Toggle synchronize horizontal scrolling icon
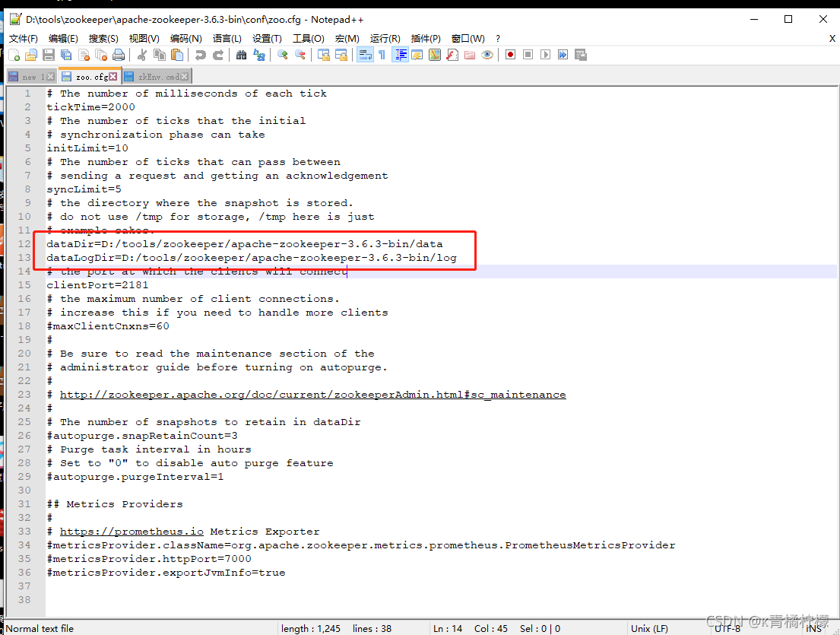Viewport: 840px width, 635px height. point(341,55)
